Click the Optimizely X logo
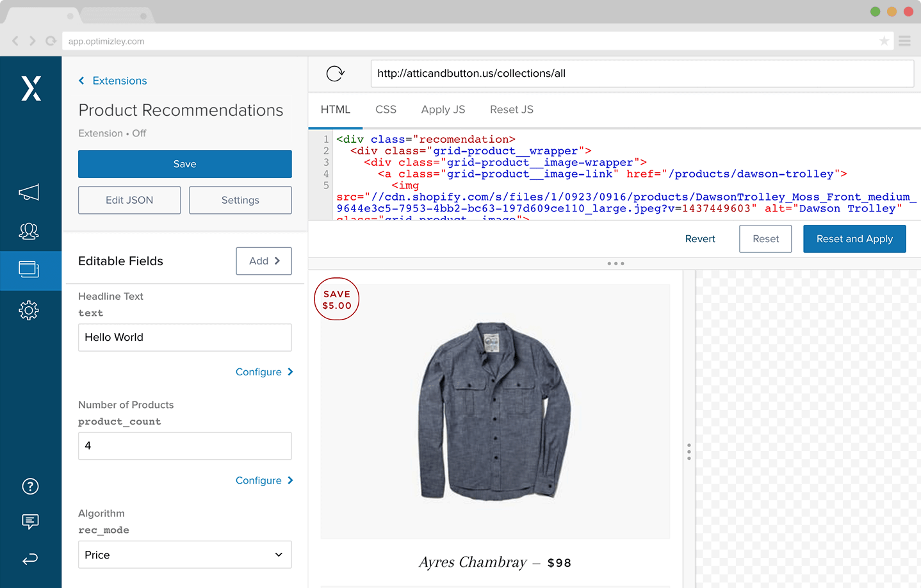Screen dimensions: 921x588 (31, 88)
